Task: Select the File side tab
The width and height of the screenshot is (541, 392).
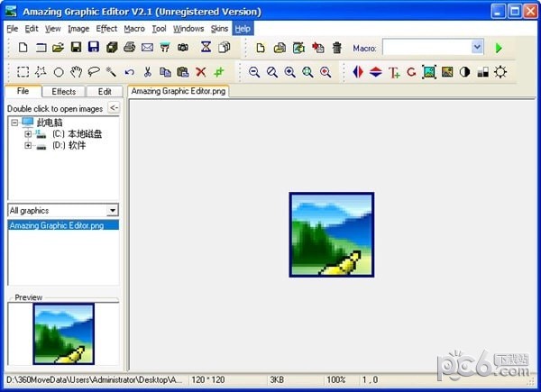Action: pyautogui.click(x=23, y=91)
